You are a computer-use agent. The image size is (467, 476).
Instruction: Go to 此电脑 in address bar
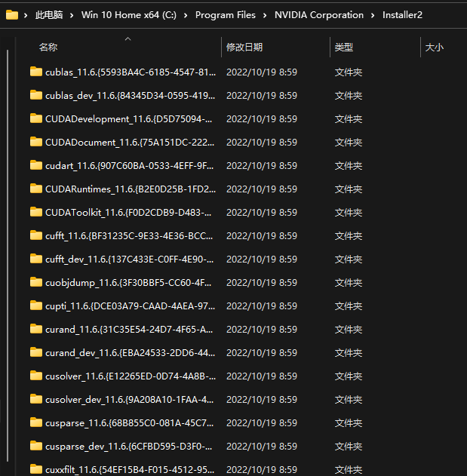pyautogui.click(x=49, y=15)
